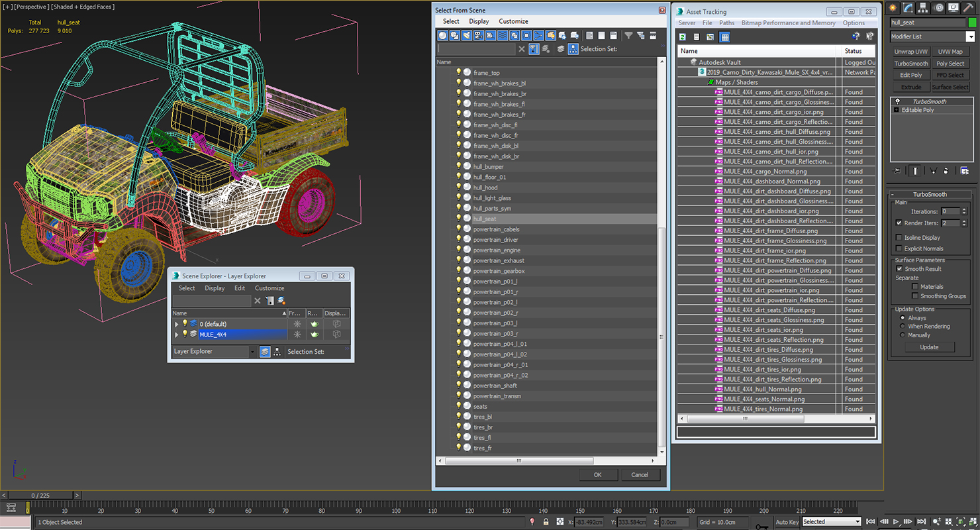980x530 pixels.
Task: Open Server menu in Asset Tracking
Action: pos(687,23)
